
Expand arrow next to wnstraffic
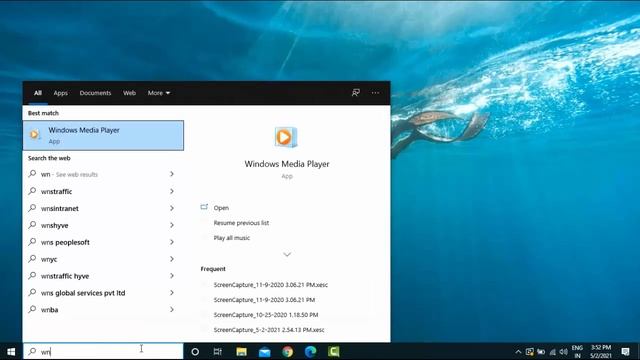tap(172, 191)
